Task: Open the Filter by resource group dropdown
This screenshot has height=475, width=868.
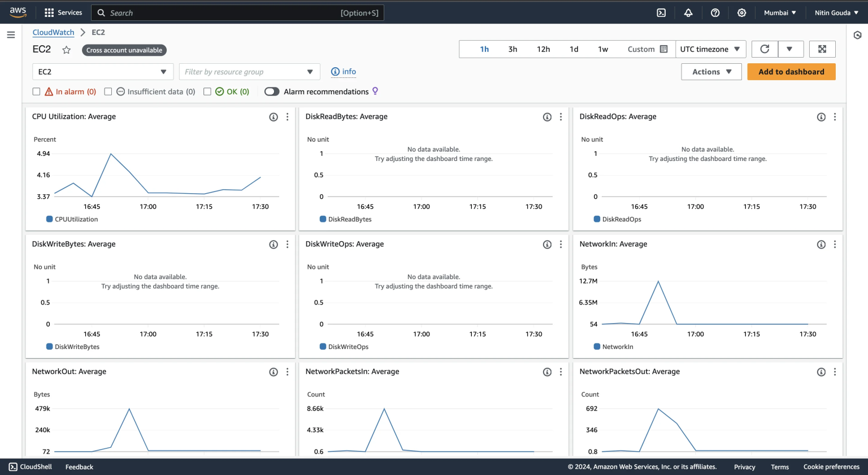Action: [x=249, y=72]
